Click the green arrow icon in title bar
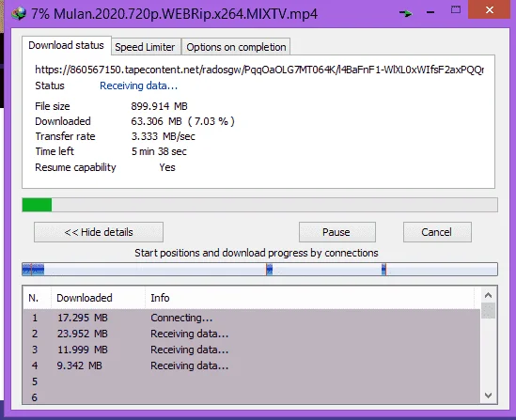This screenshot has width=516, height=420. (x=405, y=13)
